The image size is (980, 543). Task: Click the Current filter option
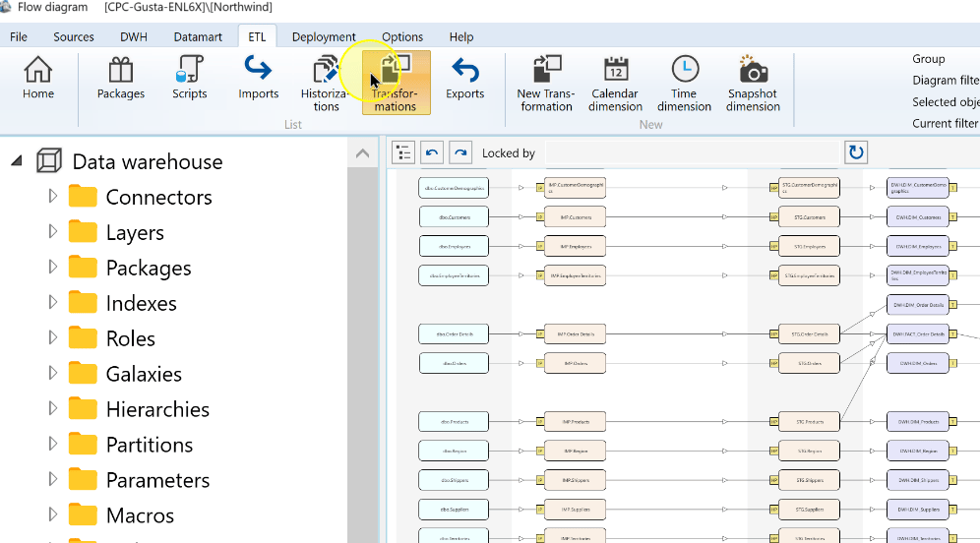coord(945,123)
